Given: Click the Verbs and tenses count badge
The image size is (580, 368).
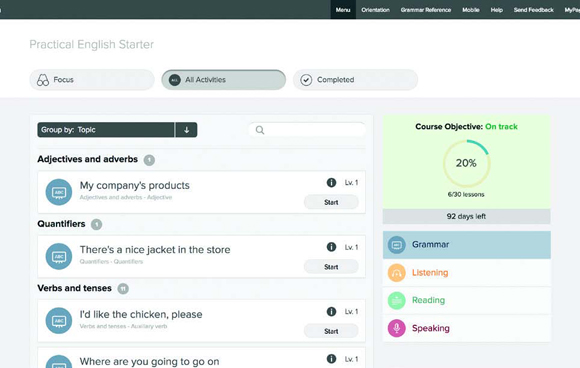Looking at the screenshot, I should coord(123,288).
